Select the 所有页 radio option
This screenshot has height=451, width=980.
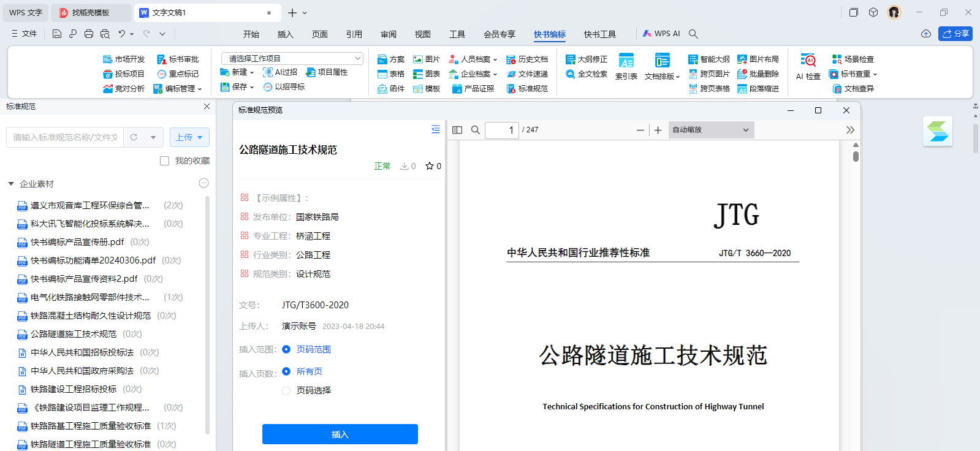[x=286, y=371]
